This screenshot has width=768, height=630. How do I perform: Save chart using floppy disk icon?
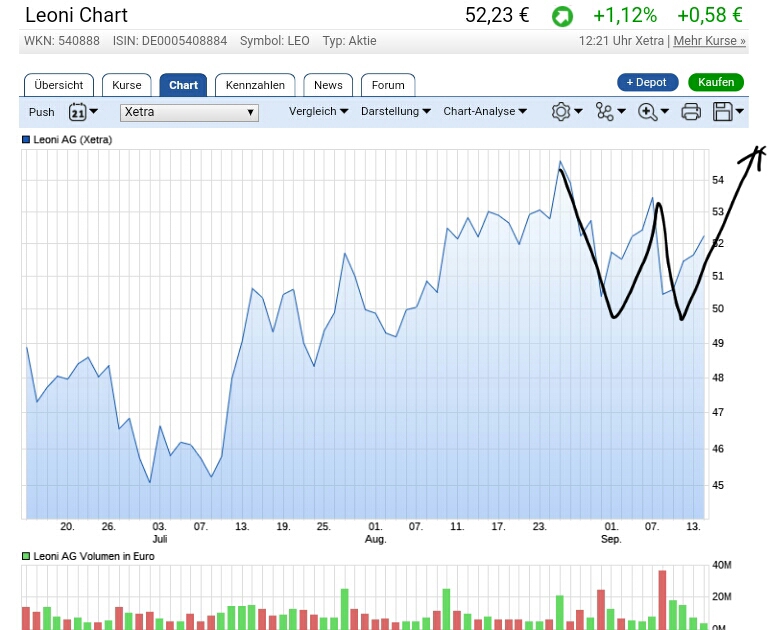[x=723, y=112]
